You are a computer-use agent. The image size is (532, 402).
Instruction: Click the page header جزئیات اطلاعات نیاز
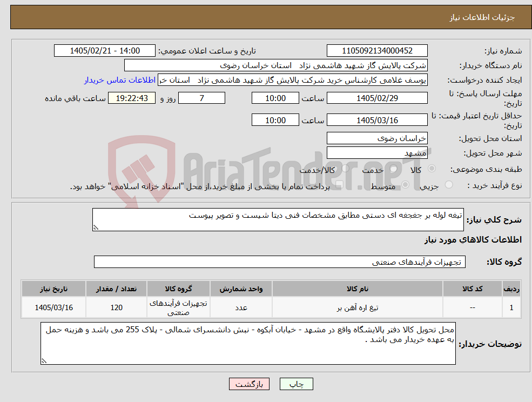[482, 17]
